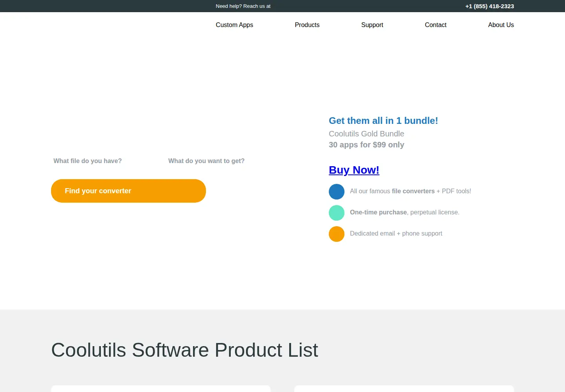
Task: Click 'All our famous file converters + PDF tools!' text
Action: [x=410, y=191]
